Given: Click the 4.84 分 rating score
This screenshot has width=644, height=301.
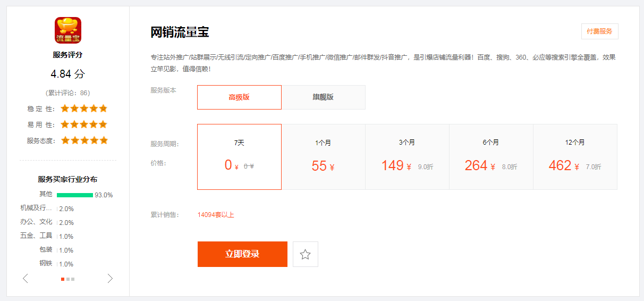Looking at the screenshot, I should point(68,74).
